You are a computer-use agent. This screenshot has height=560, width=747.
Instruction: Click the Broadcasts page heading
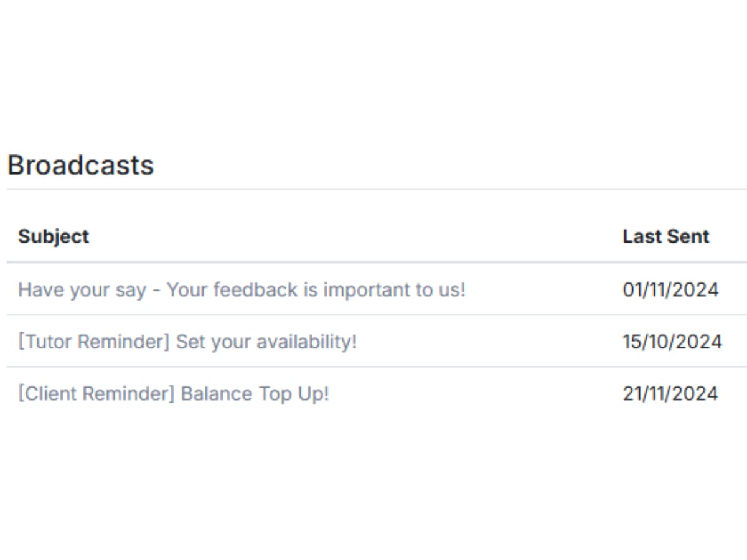[80, 166]
